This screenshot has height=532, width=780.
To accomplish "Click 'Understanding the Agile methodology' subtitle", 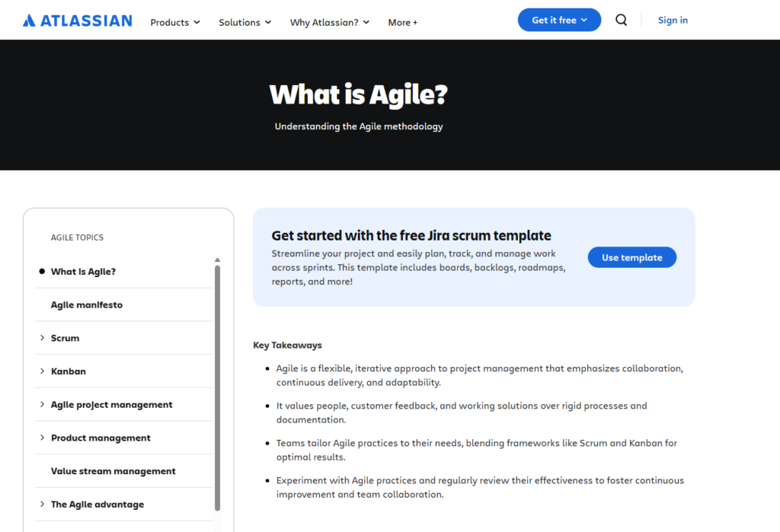I will click(359, 126).
